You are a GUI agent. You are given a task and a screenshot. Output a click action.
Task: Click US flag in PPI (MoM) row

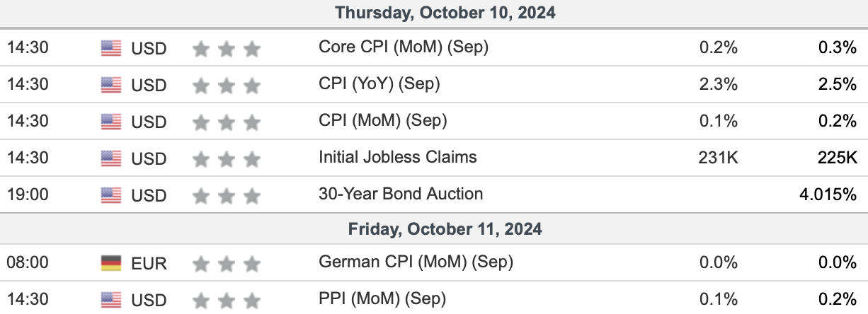[x=111, y=300]
